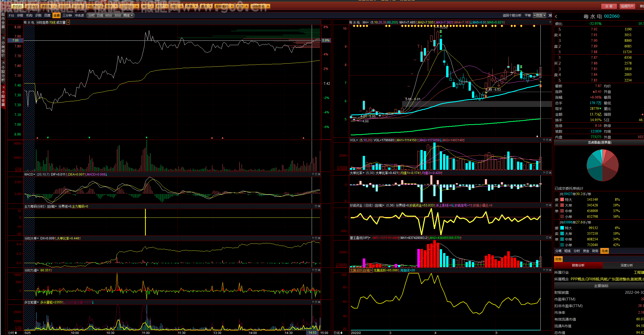Open help for the VOL panel

point(544,140)
